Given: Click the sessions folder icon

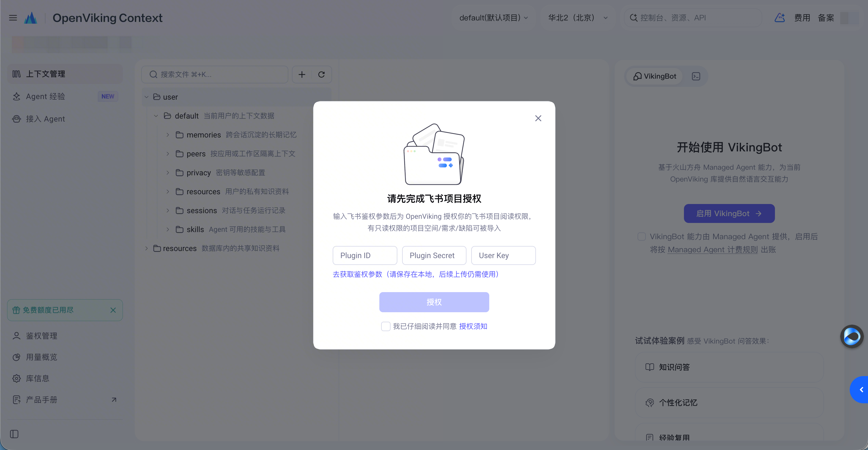Looking at the screenshot, I should coord(180,211).
